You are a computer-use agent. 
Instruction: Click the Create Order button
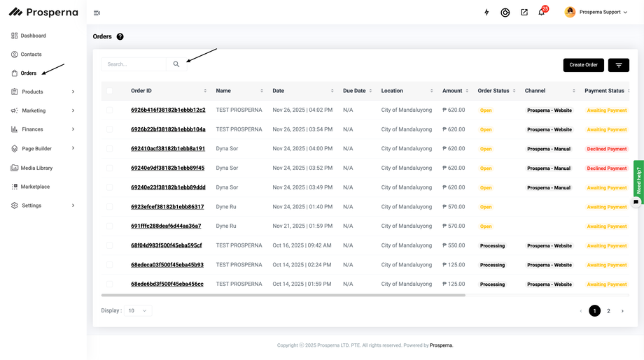[583, 65]
